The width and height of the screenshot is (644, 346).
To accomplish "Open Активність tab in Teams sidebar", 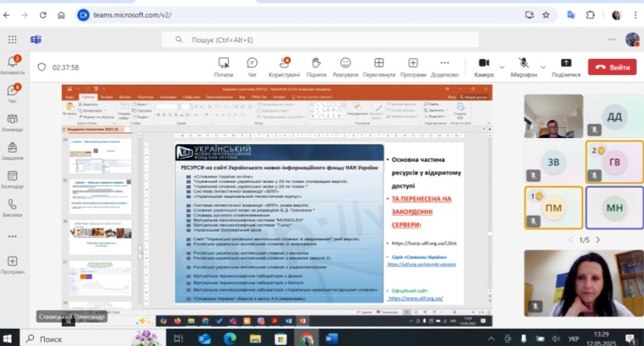I will 12,64.
